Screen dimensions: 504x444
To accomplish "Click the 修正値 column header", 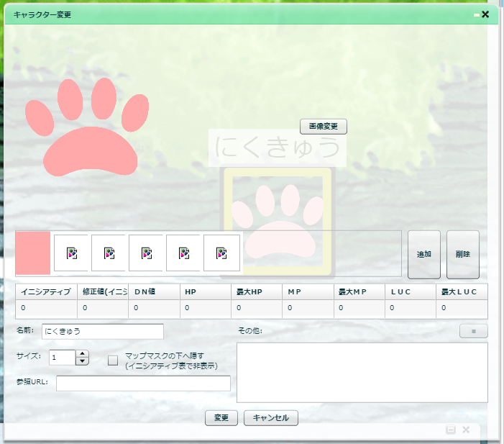I will 103,292.
